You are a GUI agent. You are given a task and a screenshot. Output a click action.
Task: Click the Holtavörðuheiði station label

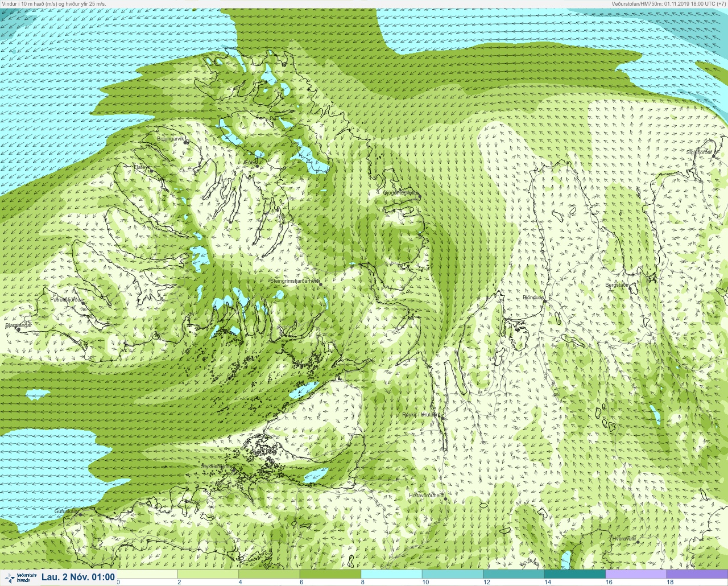(427, 496)
